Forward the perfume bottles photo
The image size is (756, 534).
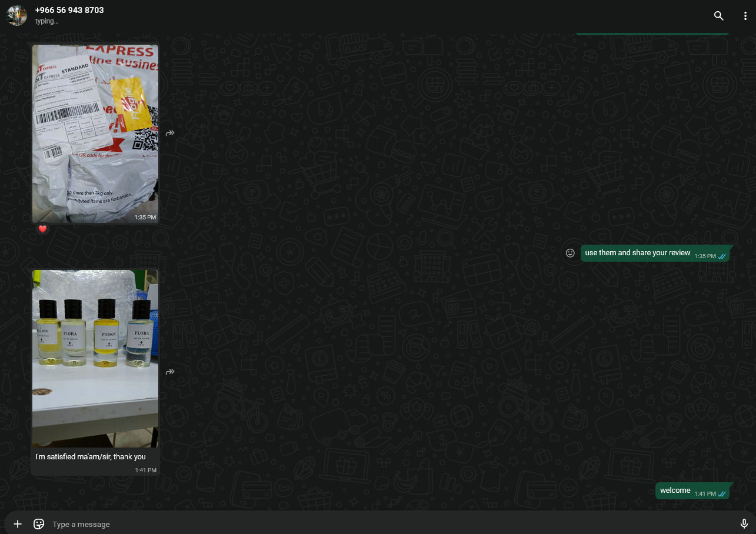point(170,372)
